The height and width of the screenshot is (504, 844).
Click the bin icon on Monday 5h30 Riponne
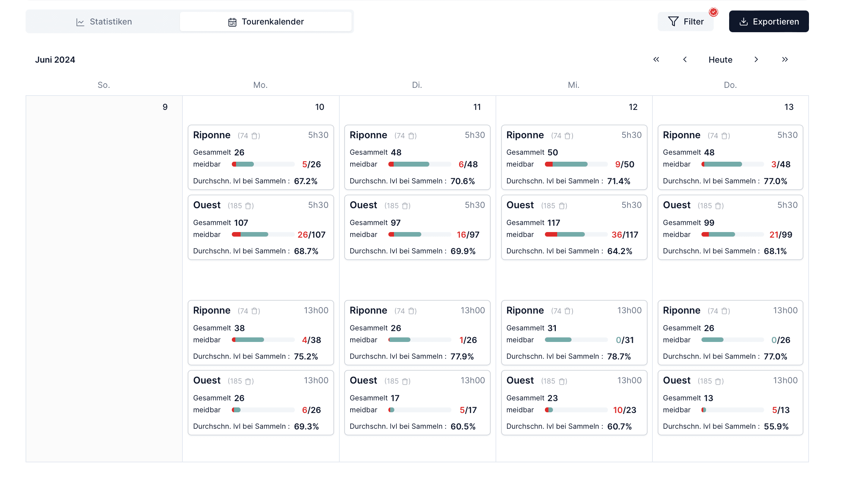[x=255, y=136]
